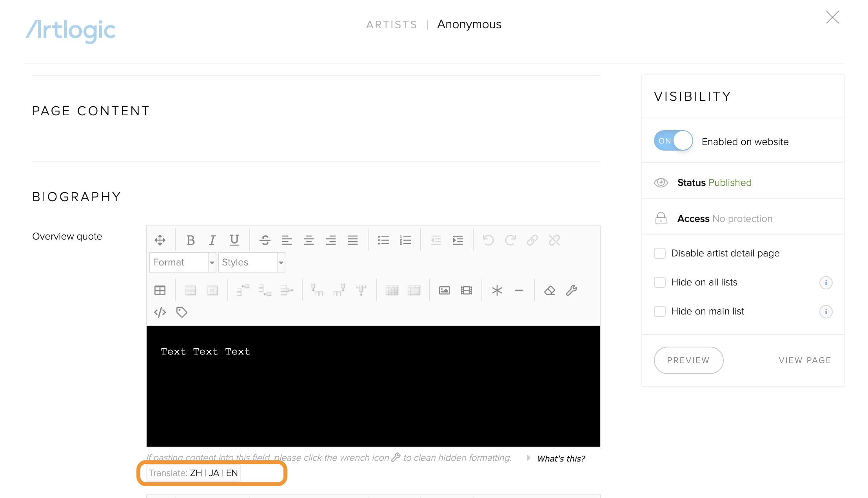868x498 pixels.
Task: Click the wrench clean formatting icon
Action: click(572, 290)
